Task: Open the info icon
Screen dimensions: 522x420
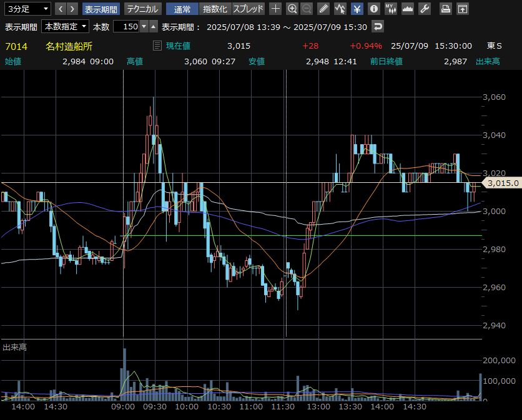Action: click(373, 9)
